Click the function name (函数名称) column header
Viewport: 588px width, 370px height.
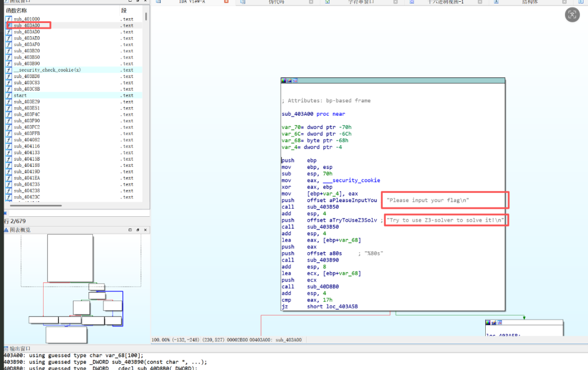point(17,11)
